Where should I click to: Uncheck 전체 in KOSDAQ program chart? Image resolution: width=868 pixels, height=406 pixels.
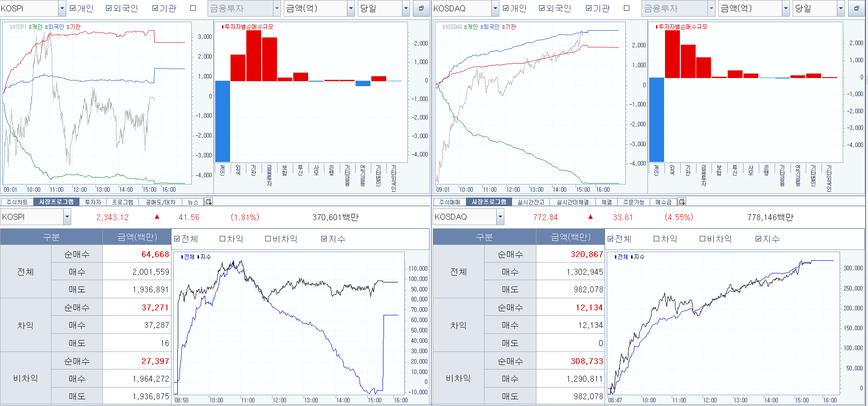click(x=610, y=239)
